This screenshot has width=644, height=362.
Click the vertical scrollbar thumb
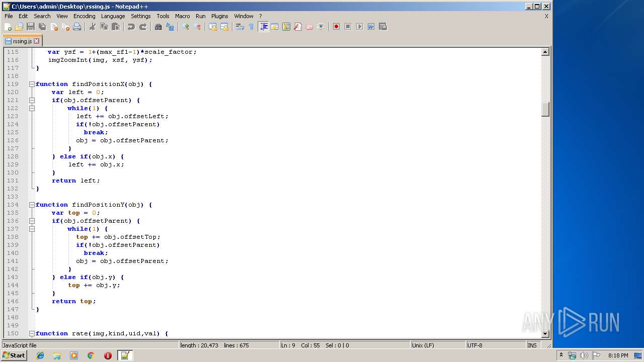(x=545, y=109)
